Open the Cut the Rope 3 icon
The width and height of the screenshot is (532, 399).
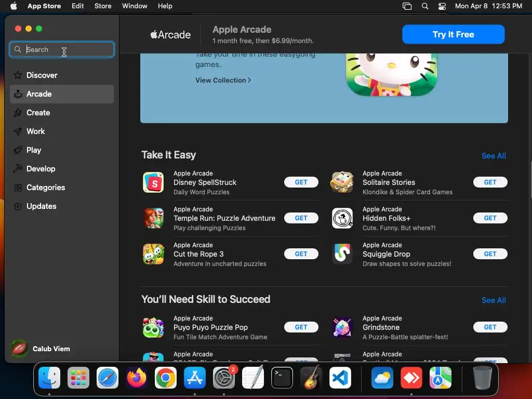(153, 254)
